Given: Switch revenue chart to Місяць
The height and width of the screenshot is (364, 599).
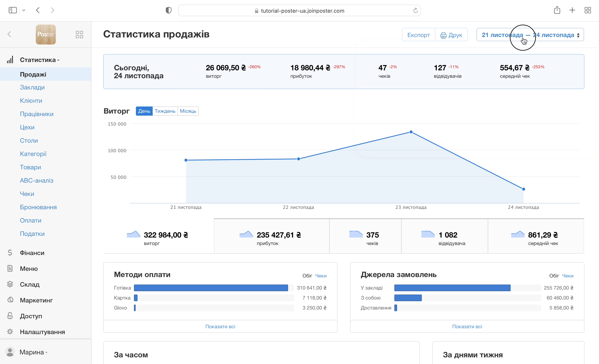Looking at the screenshot, I should click(188, 111).
